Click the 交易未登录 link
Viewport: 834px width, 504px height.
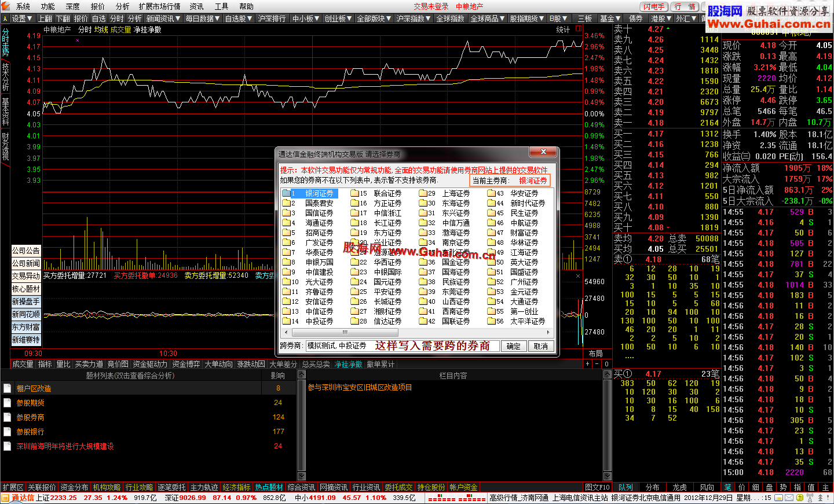point(431,6)
